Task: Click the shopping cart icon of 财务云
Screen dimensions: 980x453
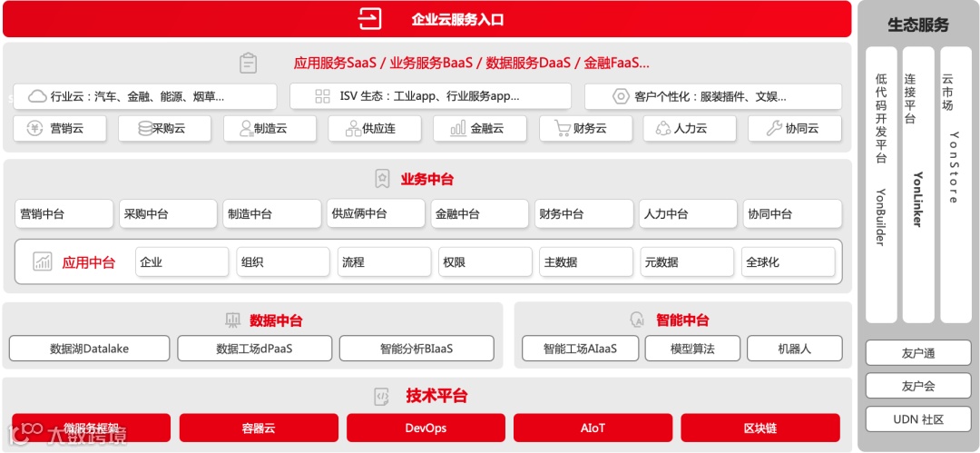Action: tap(563, 129)
